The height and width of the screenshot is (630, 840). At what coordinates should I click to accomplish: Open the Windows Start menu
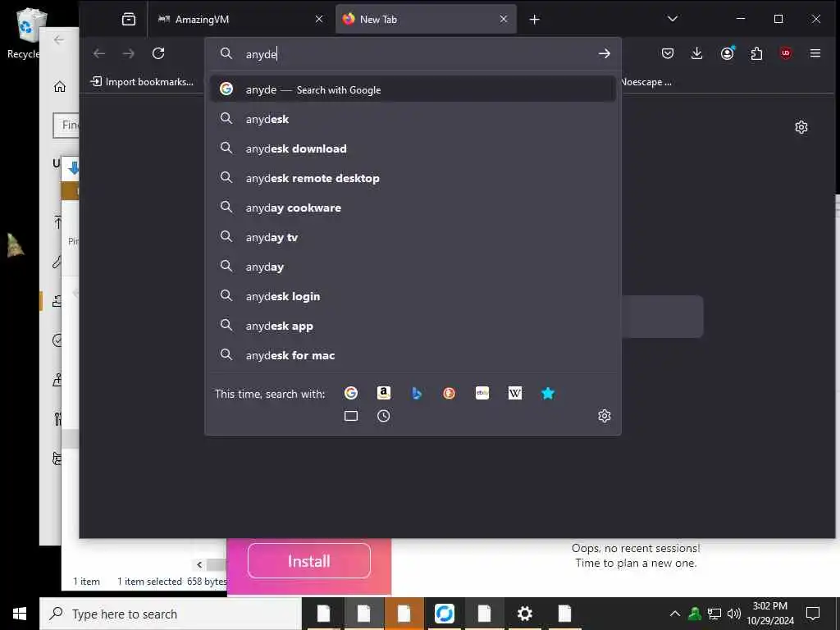tap(20, 614)
